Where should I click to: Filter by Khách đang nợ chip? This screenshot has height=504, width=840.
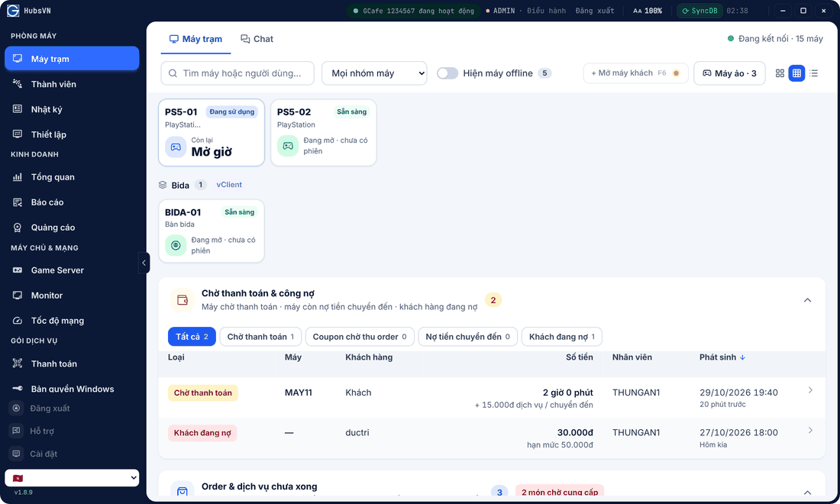(562, 337)
